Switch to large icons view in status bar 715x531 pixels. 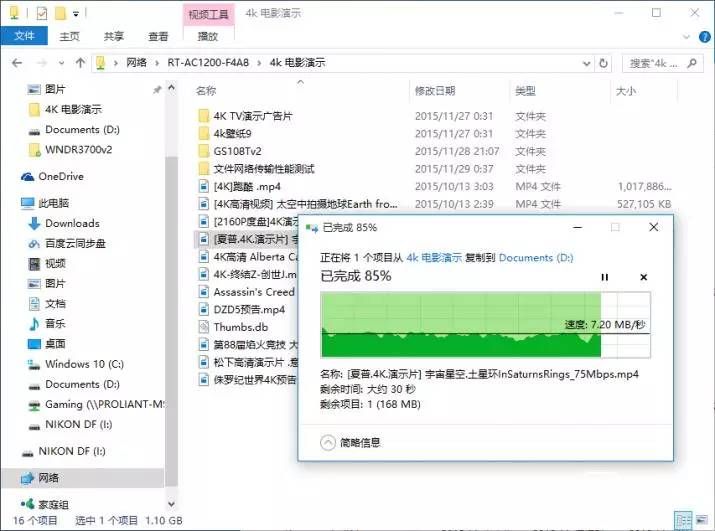702,520
